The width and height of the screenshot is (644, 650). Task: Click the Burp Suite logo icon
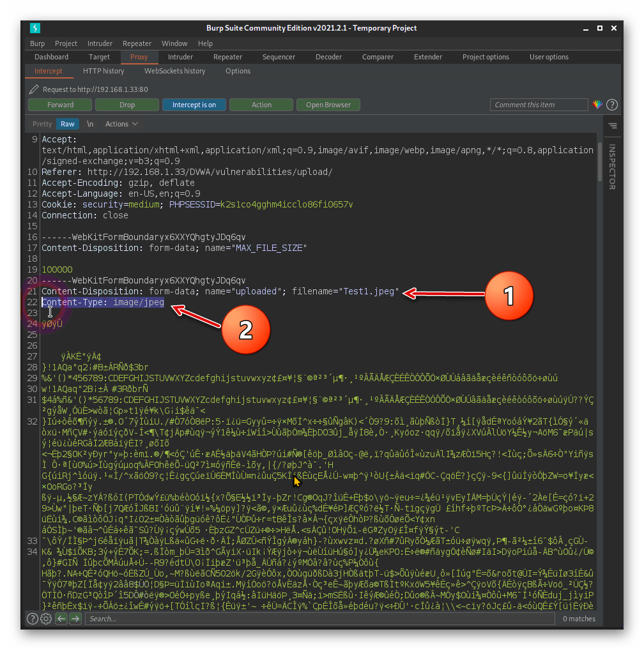click(x=35, y=28)
